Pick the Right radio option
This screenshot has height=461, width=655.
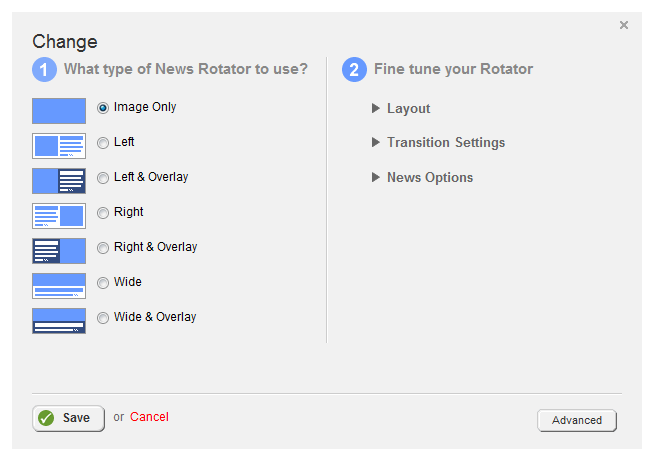point(103,213)
